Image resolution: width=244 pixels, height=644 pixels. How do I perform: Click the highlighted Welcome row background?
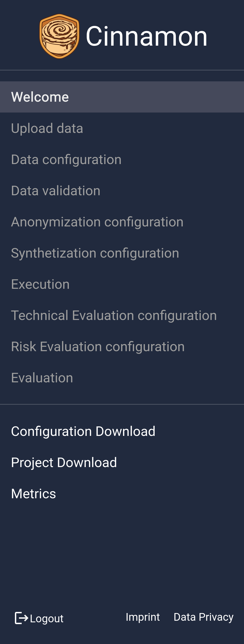(122, 97)
